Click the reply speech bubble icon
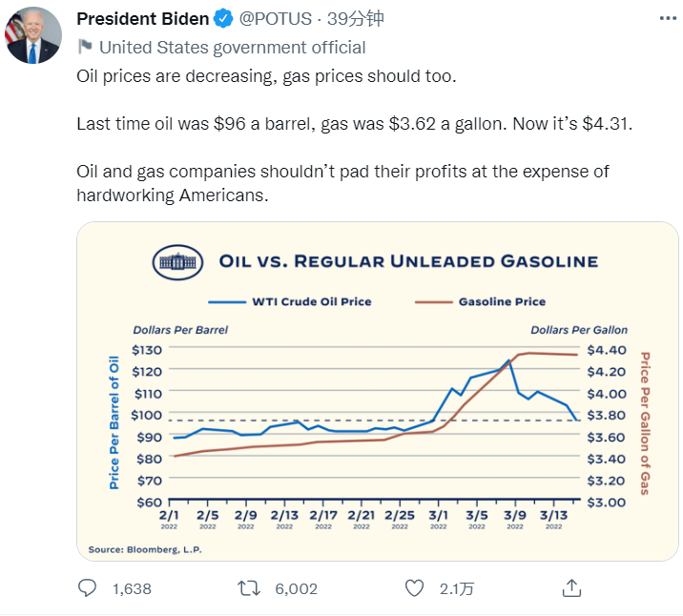Image resolution: width=683 pixels, height=616 pixels. pyautogui.click(x=87, y=587)
